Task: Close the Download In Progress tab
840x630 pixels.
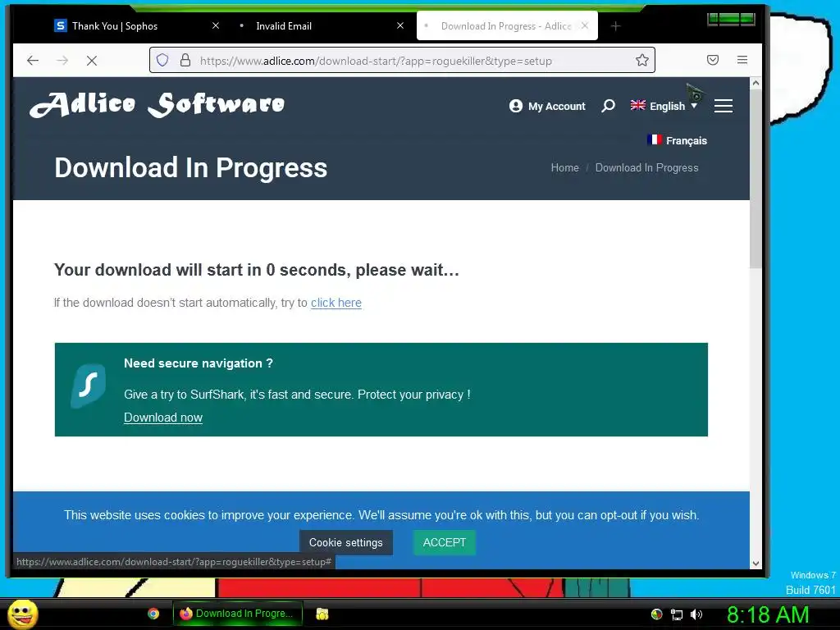Action: (584, 25)
